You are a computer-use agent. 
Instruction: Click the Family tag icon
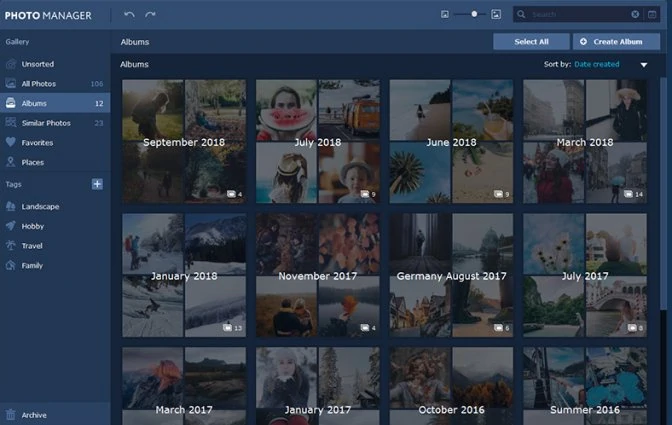(x=11, y=265)
